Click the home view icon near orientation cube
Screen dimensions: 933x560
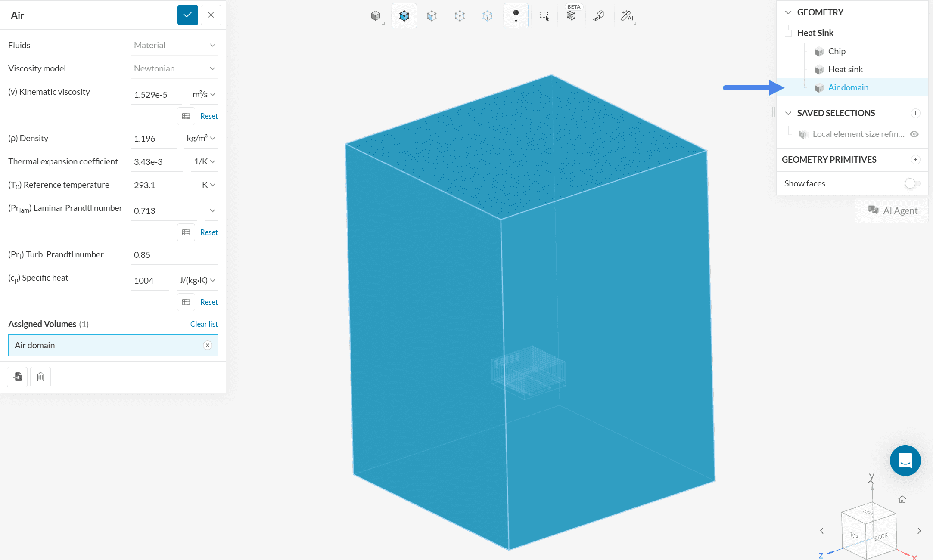click(902, 499)
